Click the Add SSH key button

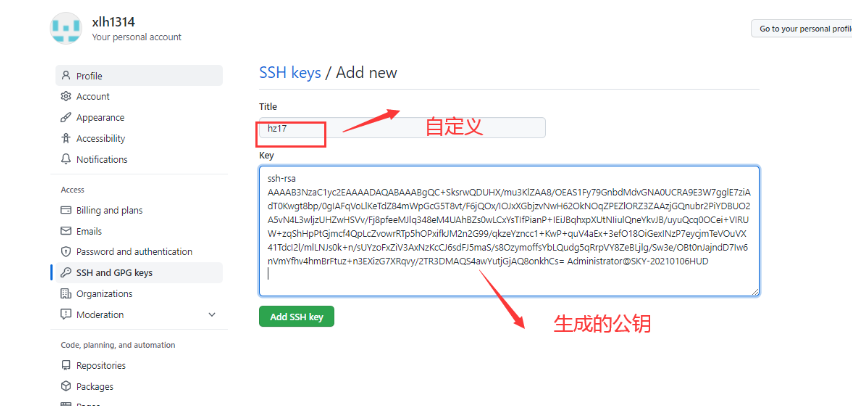pos(296,317)
